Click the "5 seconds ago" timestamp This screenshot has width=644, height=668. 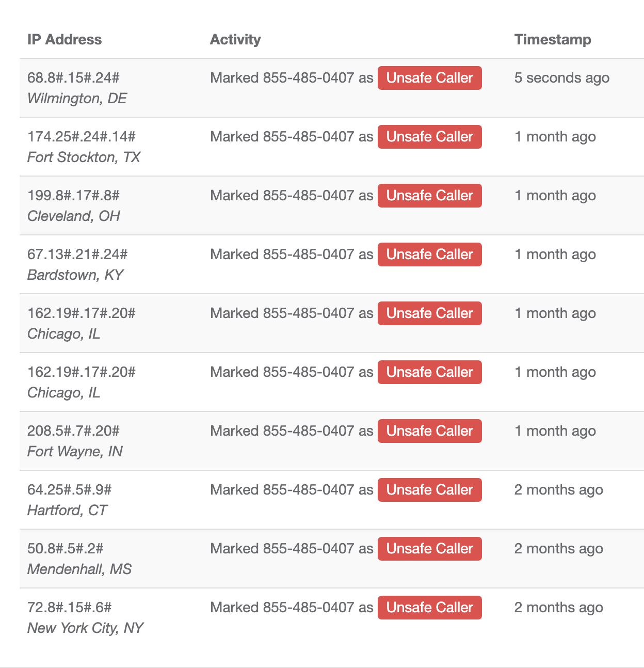pyautogui.click(x=561, y=78)
